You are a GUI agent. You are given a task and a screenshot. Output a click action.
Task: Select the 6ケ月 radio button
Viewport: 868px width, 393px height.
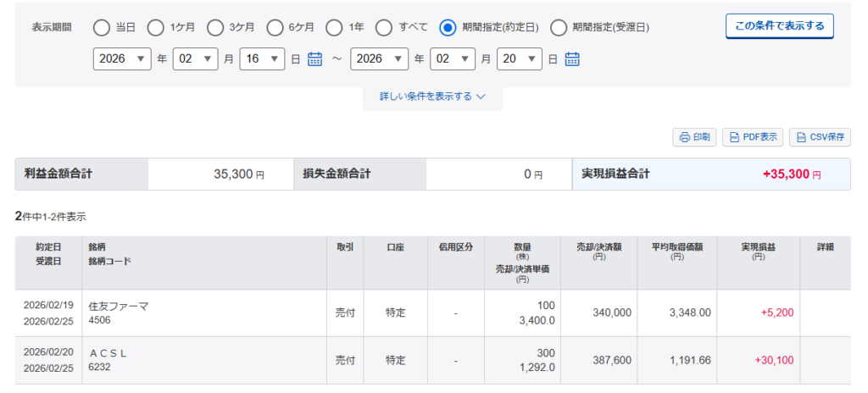(275, 27)
